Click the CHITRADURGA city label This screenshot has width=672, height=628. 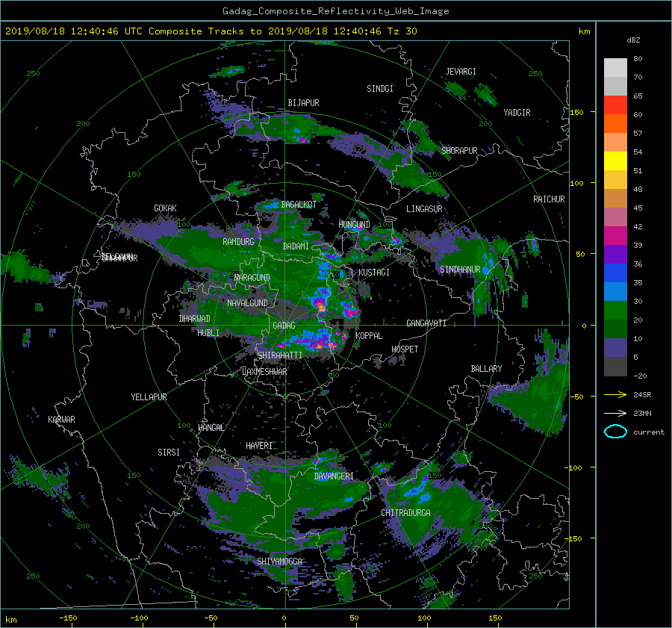coord(406,513)
